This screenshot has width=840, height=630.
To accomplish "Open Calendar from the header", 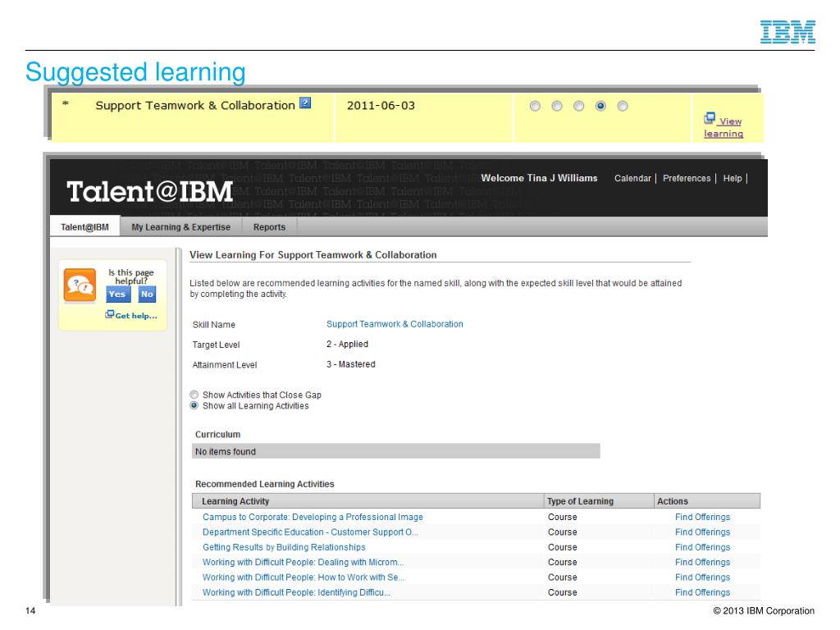I will point(632,178).
